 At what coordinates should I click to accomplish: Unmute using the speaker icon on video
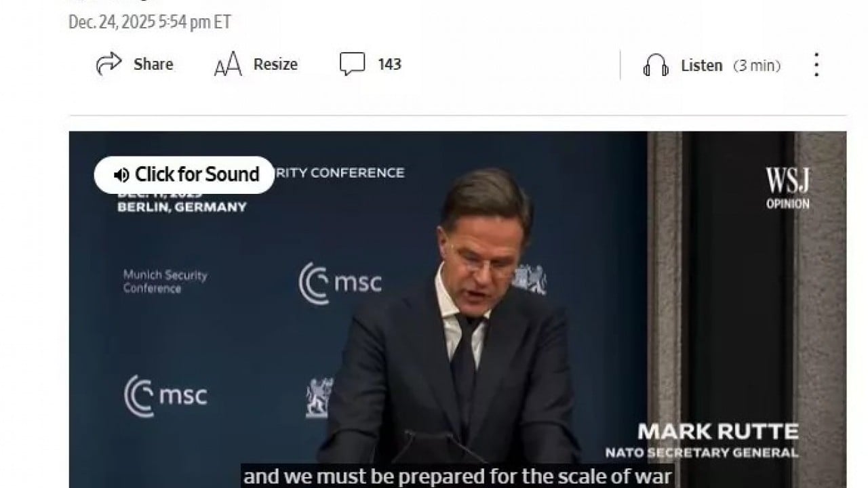click(x=121, y=175)
